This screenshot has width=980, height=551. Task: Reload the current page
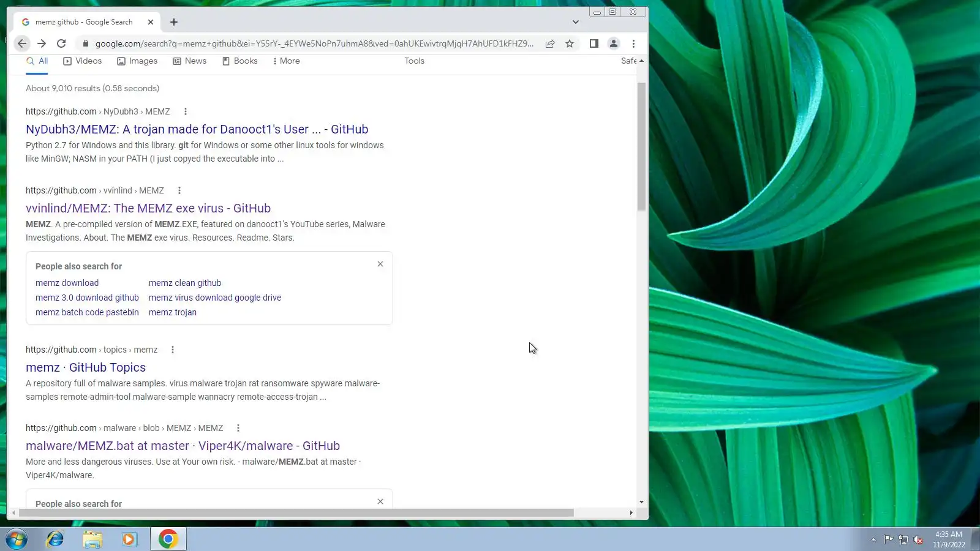coord(61,43)
